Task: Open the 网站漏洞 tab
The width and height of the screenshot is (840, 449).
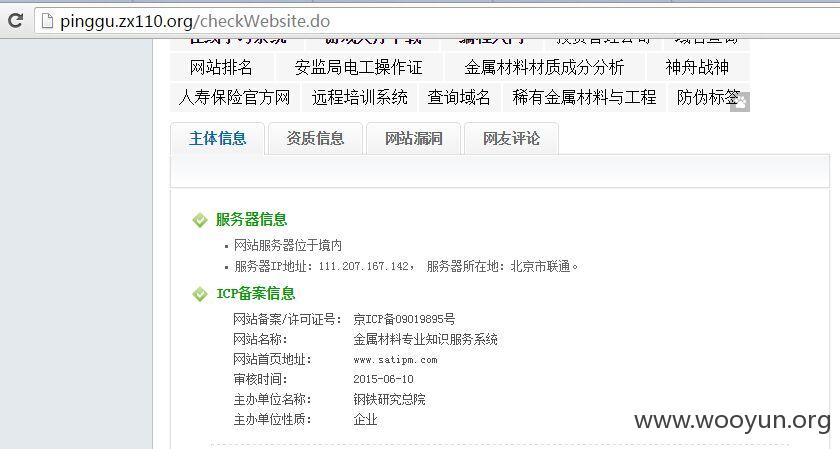Action: (x=414, y=138)
